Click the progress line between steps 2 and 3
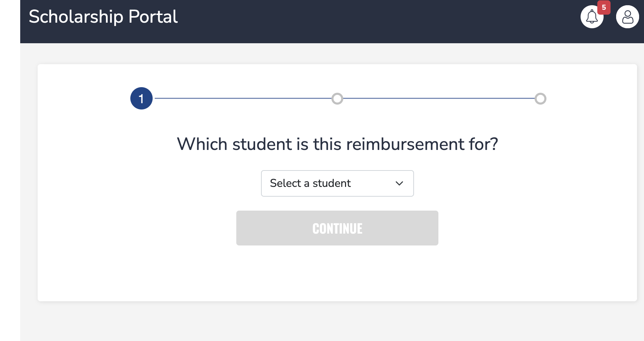 pos(439,98)
